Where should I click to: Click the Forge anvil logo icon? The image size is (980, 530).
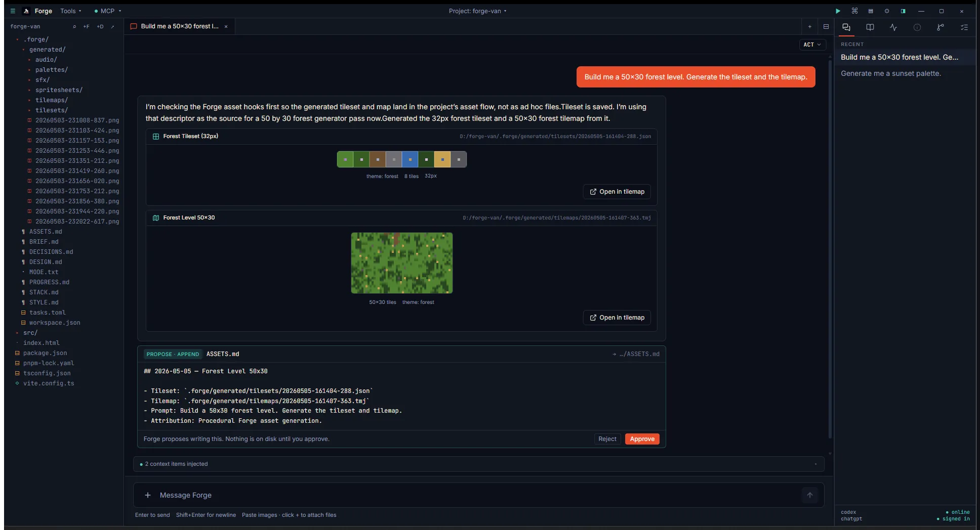(x=26, y=11)
